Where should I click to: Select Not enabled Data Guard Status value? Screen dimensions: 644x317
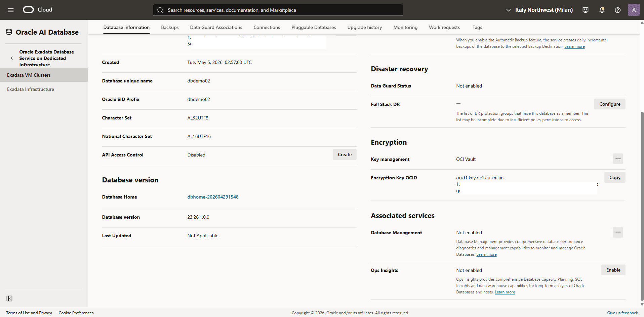pos(469,86)
